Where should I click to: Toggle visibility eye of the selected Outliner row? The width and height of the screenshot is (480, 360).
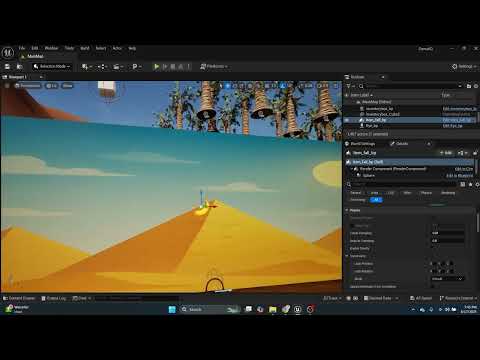coord(347,120)
